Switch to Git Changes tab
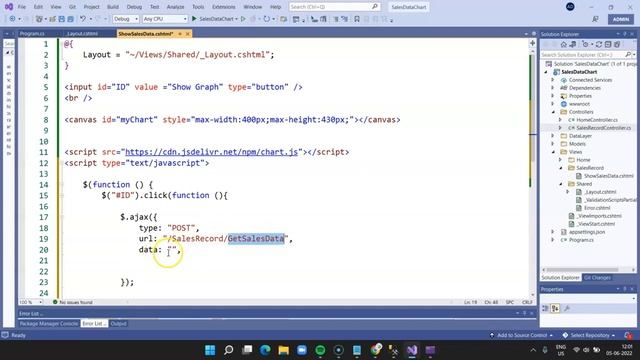Image resolution: width=640 pixels, height=360 pixels. (x=597, y=278)
